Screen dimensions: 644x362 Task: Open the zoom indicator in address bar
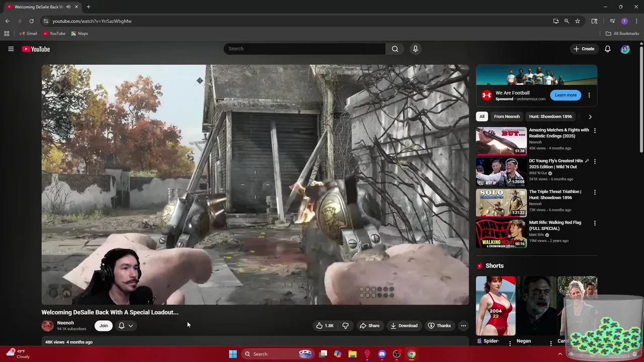point(567,21)
